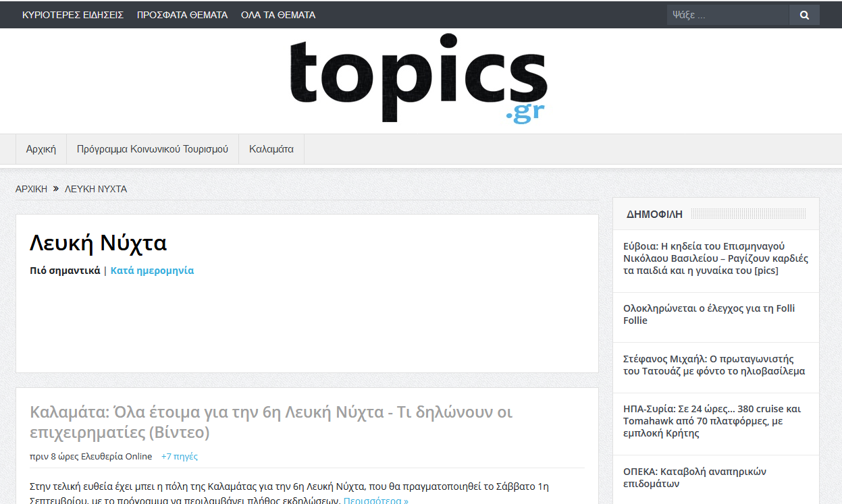The height and width of the screenshot is (504, 842).
Task: Click ΑΡΧΙΚΗ breadcrumb link
Action: click(32, 189)
